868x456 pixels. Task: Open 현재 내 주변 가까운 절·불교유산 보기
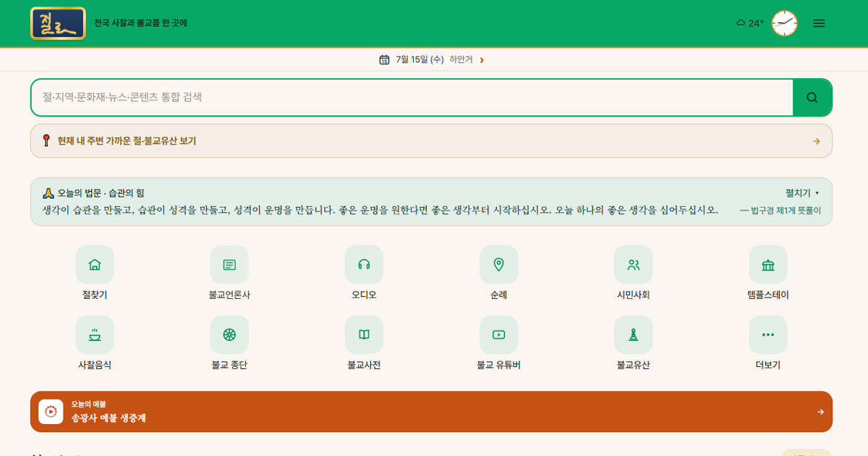(431, 140)
